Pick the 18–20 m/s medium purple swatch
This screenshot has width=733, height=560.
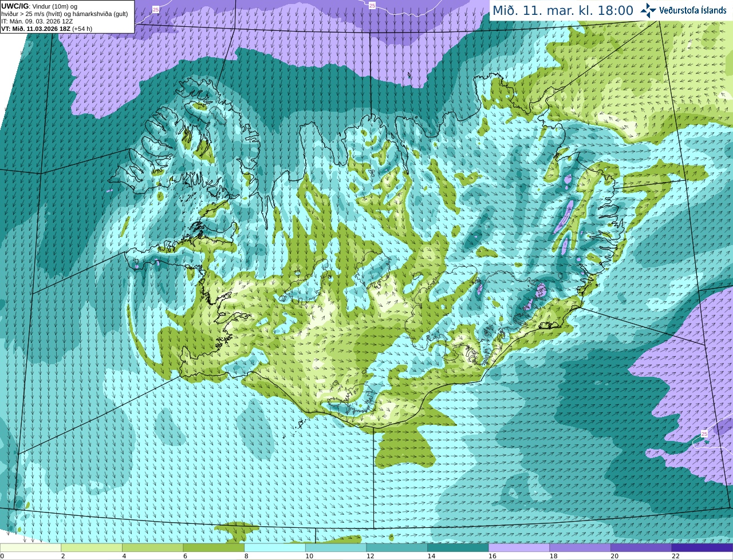click(580, 548)
